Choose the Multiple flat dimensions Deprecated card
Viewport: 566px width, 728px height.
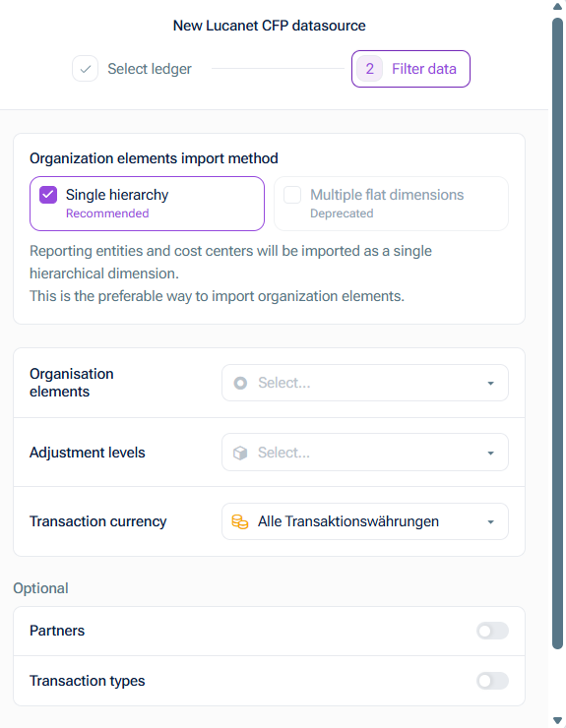point(391,204)
